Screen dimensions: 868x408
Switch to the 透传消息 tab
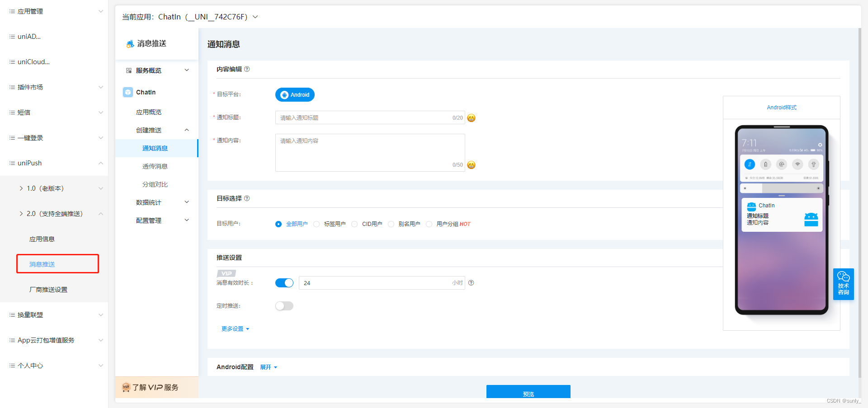click(x=155, y=166)
